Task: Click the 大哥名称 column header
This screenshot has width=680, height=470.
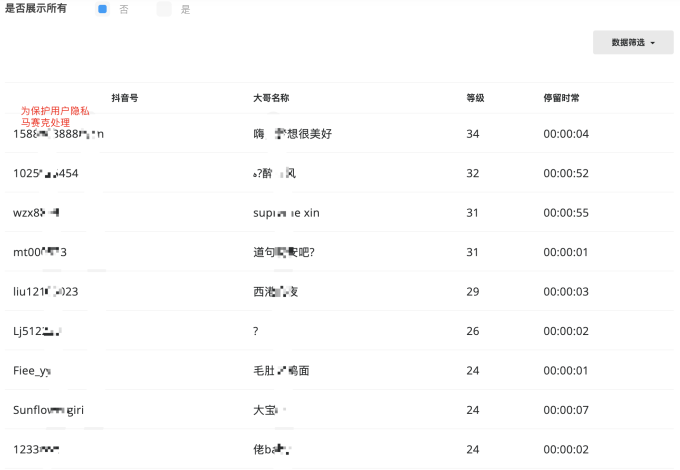Action: [x=271, y=98]
